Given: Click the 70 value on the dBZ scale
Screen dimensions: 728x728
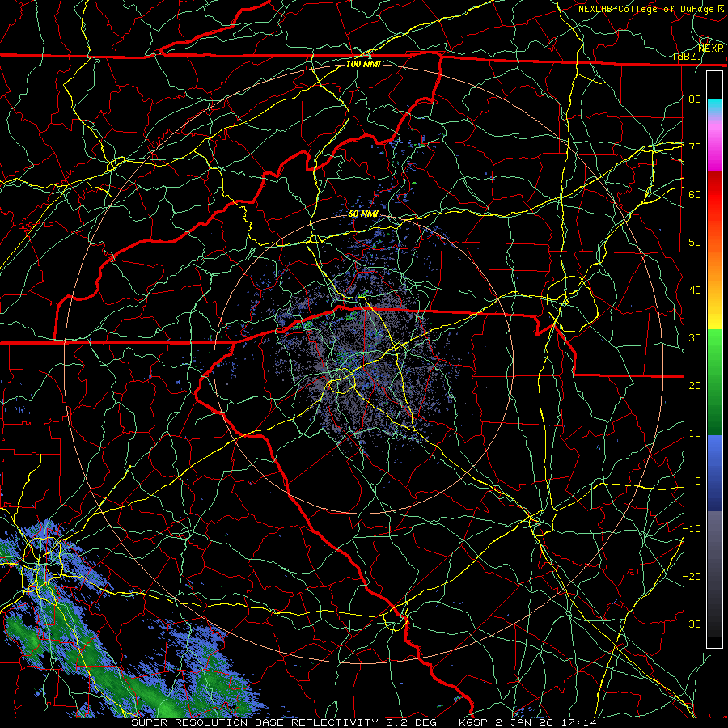Looking at the screenshot, I should pos(695,147).
